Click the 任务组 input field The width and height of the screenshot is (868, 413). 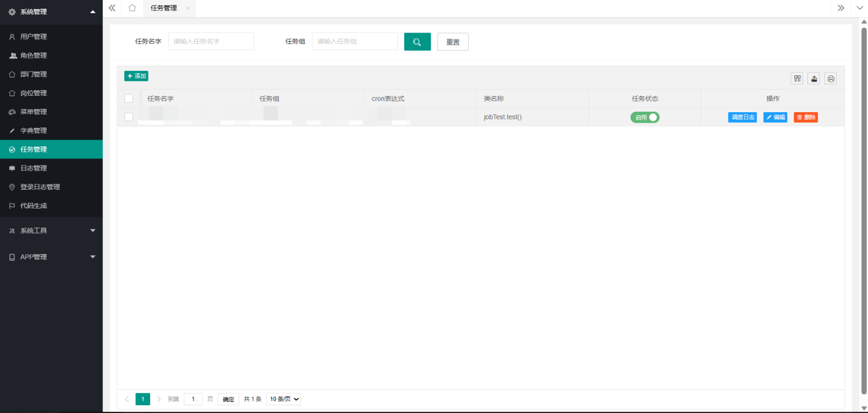(355, 41)
